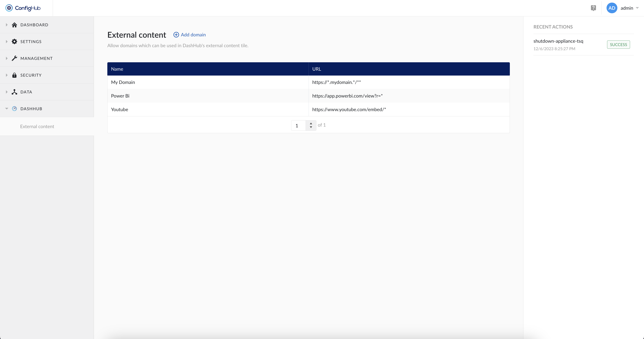Select the Data hierarchy icon
Image resolution: width=644 pixels, height=339 pixels.
tap(15, 92)
